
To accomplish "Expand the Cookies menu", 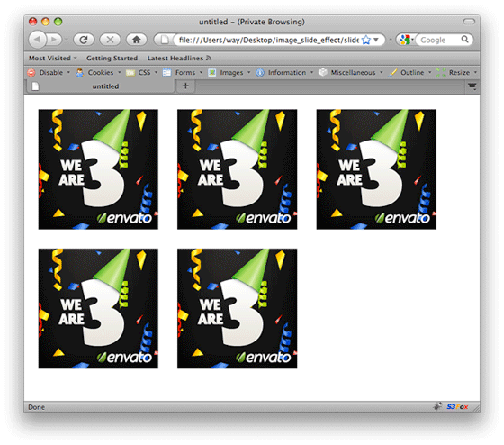I will 119,73.
